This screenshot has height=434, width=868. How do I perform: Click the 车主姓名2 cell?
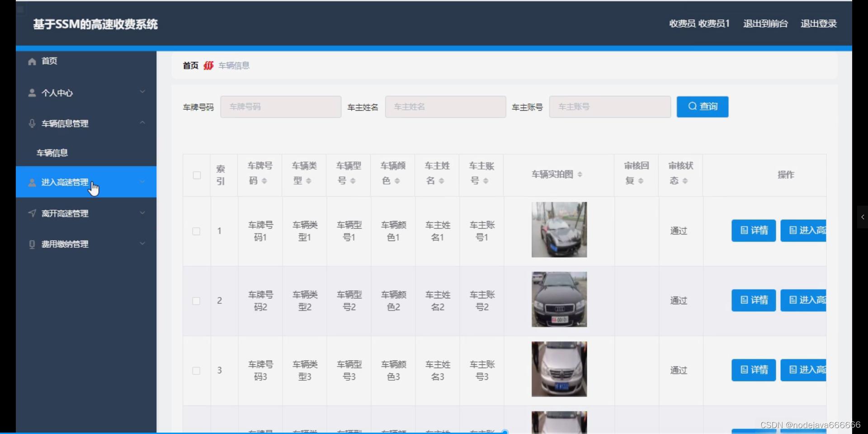pyautogui.click(x=438, y=301)
